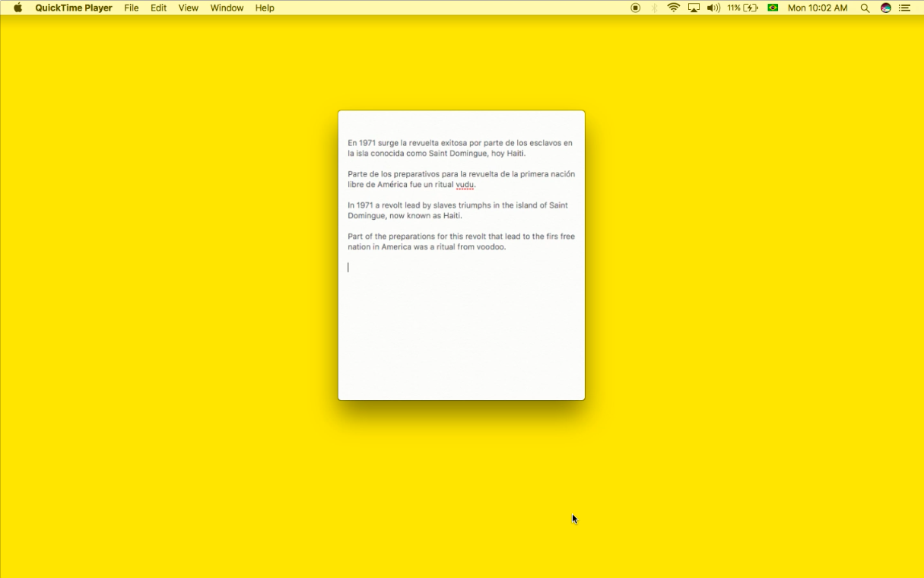
Task: Click the colorful Siri/user icon in the menu bar
Action: (x=885, y=8)
